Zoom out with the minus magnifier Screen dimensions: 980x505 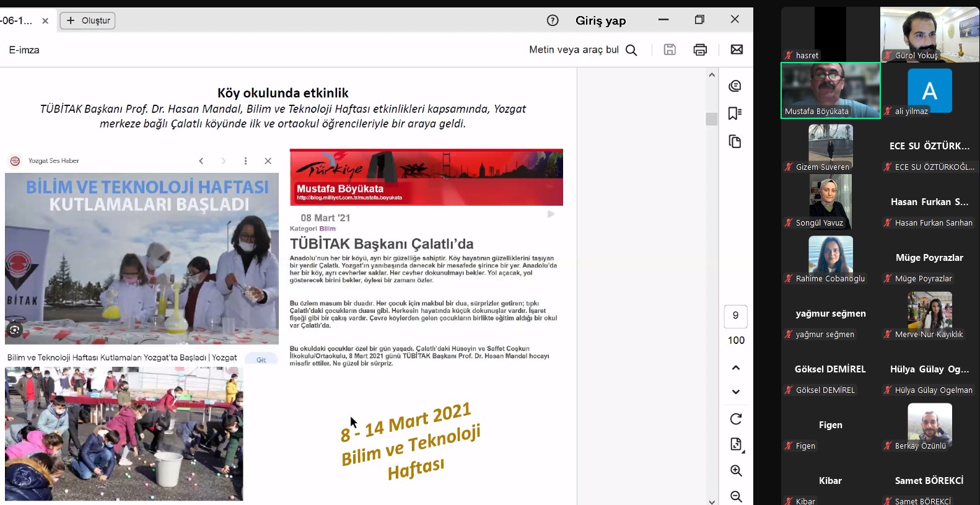(x=736, y=496)
